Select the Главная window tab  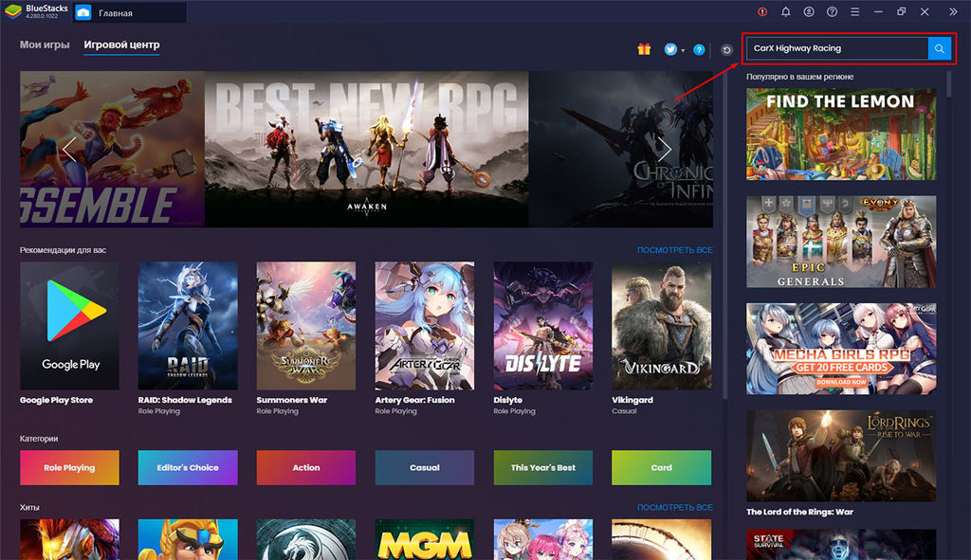pyautogui.click(x=130, y=12)
